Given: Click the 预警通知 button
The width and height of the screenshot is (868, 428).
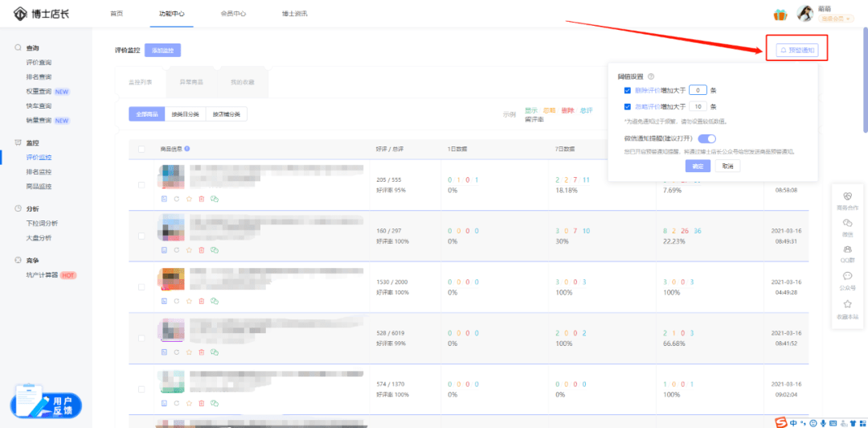Looking at the screenshot, I should pyautogui.click(x=796, y=50).
